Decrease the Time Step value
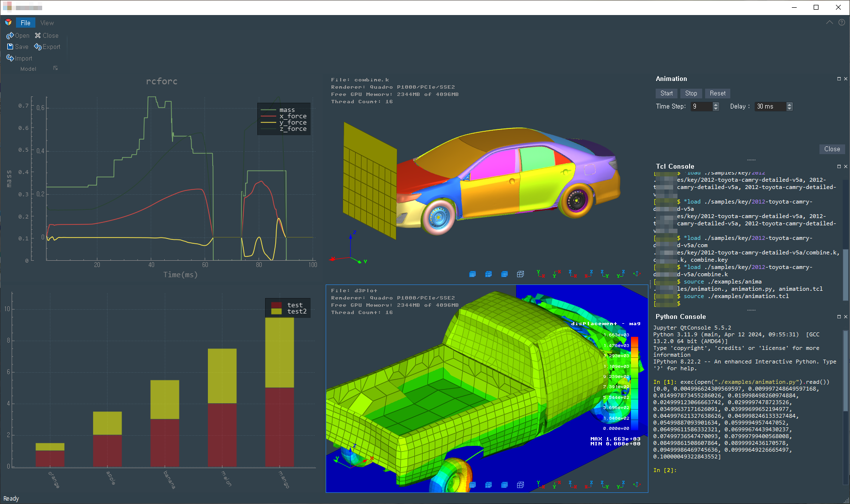The width and height of the screenshot is (850, 504). (x=716, y=109)
